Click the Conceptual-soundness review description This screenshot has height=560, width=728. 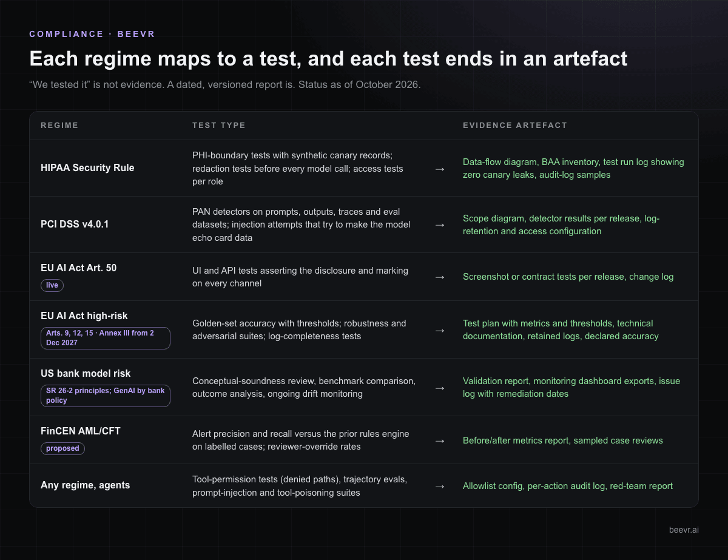[304, 387]
